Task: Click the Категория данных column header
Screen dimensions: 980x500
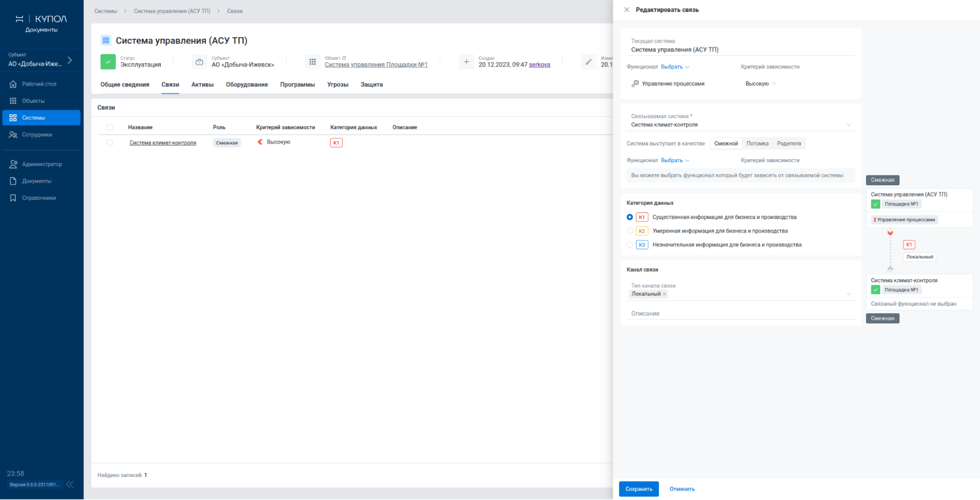Action: click(x=353, y=127)
